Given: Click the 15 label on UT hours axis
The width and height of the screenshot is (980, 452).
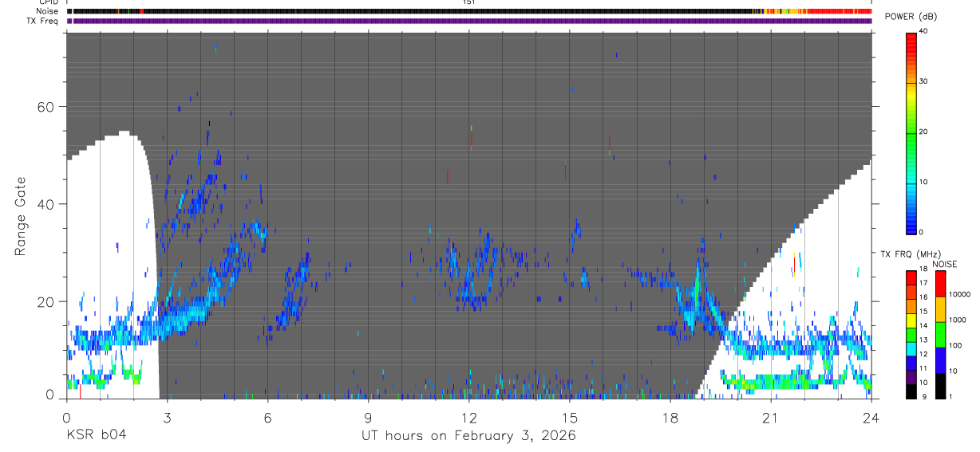Looking at the screenshot, I should (x=570, y=417).
